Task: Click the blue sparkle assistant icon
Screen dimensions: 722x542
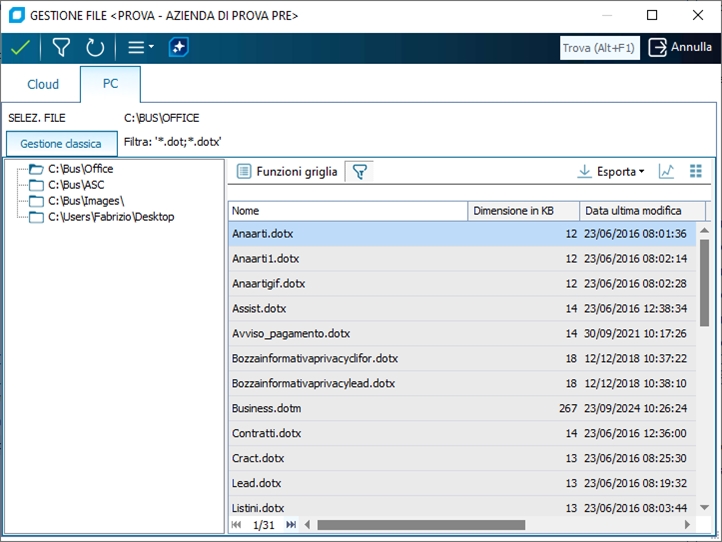Action: tap(178, 47)
